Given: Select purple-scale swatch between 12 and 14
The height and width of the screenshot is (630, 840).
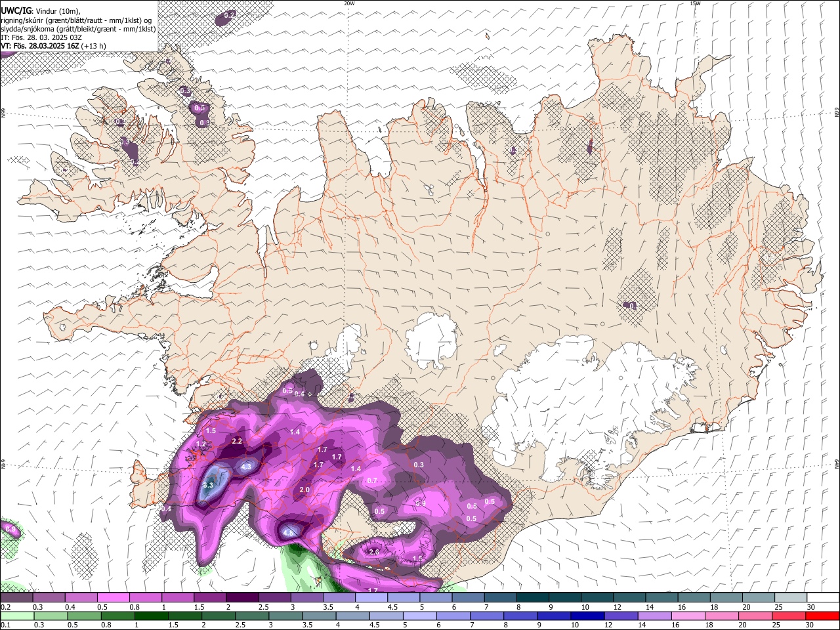Looking at the screenshot, I should pyautogui.click(x=630, y=597).
